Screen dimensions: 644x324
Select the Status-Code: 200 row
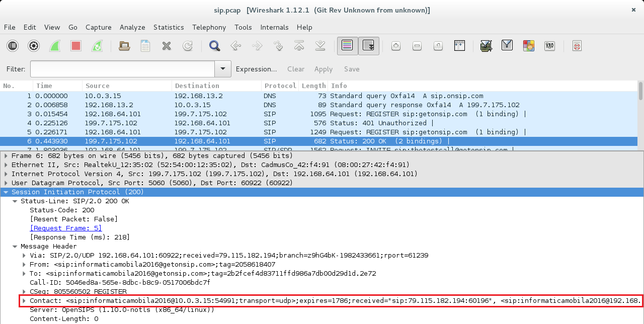click(x=322, y=210)
